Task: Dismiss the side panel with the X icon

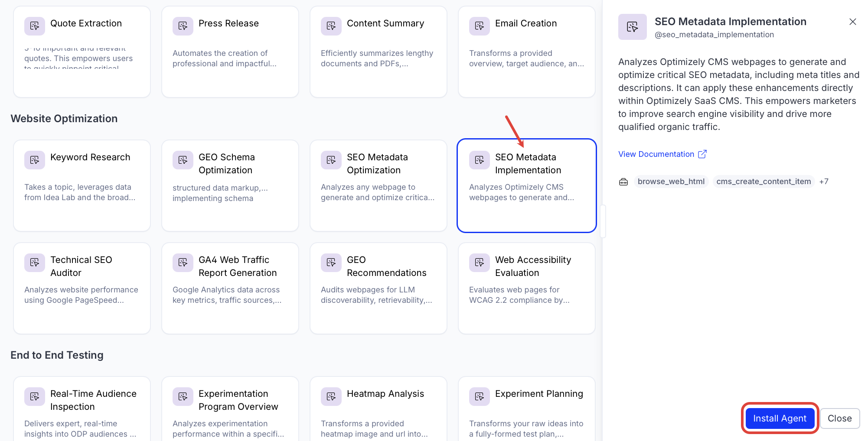Action: [x=852, y=22]
